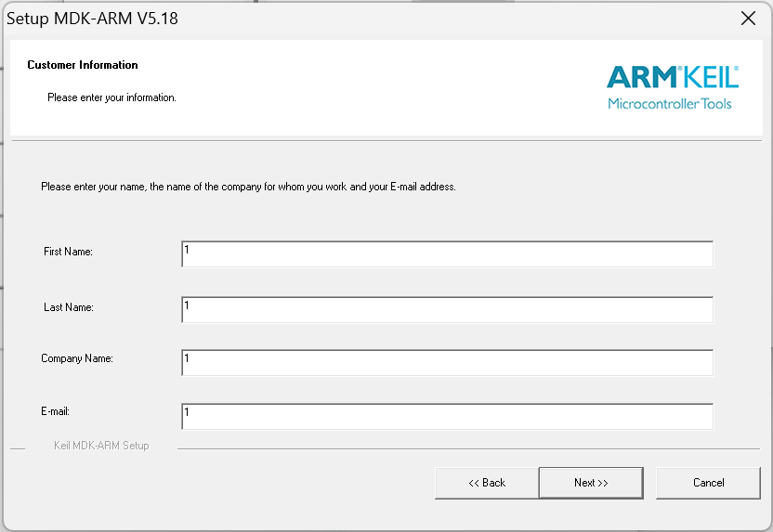
Task: Click the instruction text about name and company
Action: pyautogui.click(x=248, y=187)
